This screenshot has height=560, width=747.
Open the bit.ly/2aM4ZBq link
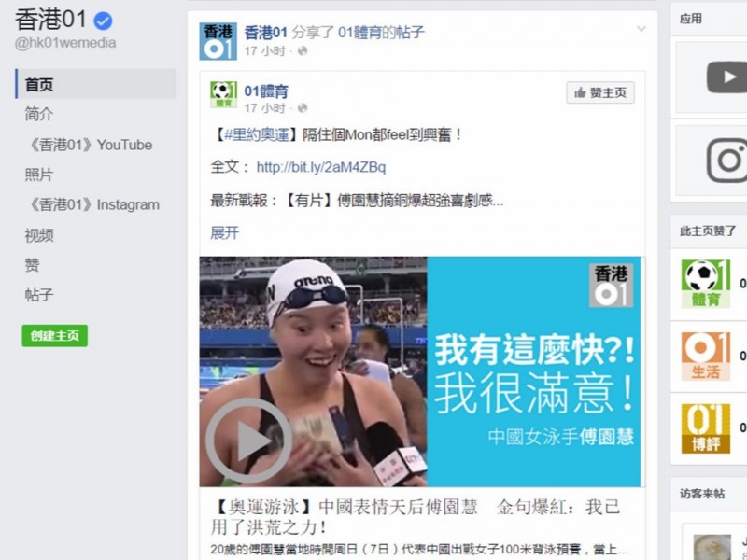(321, 167)
